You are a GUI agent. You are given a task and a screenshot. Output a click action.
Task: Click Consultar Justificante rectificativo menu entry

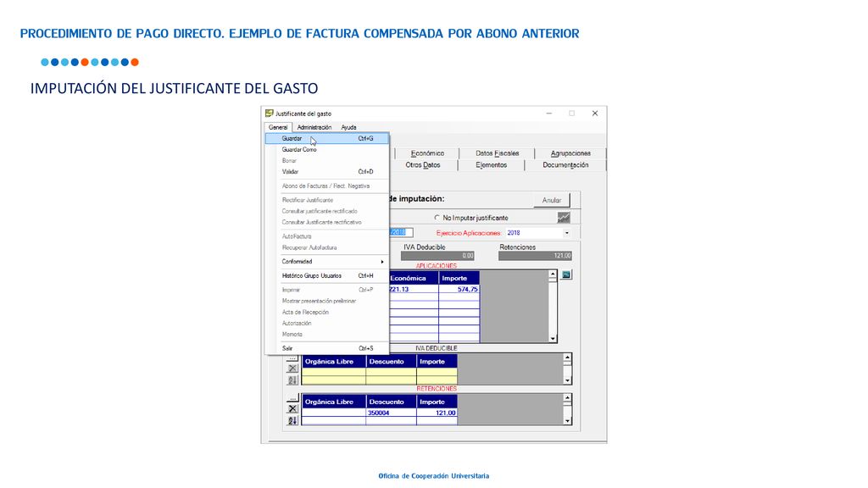[327, 223]
